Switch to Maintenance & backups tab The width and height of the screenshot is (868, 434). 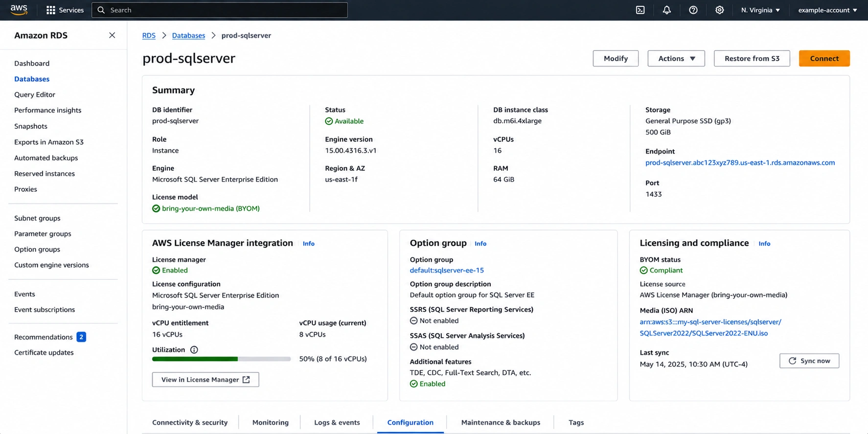point(501,422)
